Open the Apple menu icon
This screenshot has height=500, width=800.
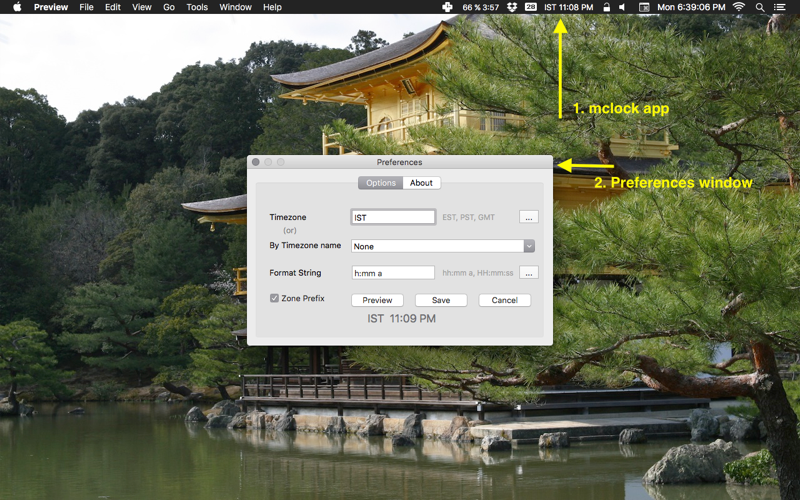(17, 7)
